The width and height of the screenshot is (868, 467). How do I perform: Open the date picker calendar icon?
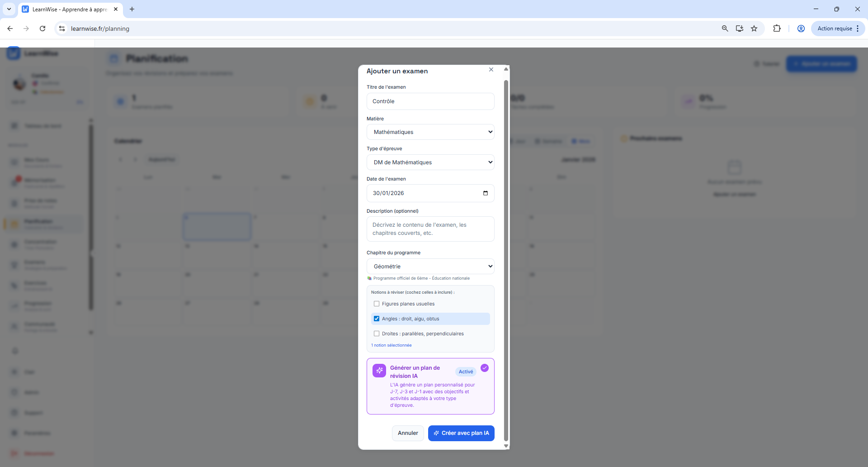click(485, 193)
